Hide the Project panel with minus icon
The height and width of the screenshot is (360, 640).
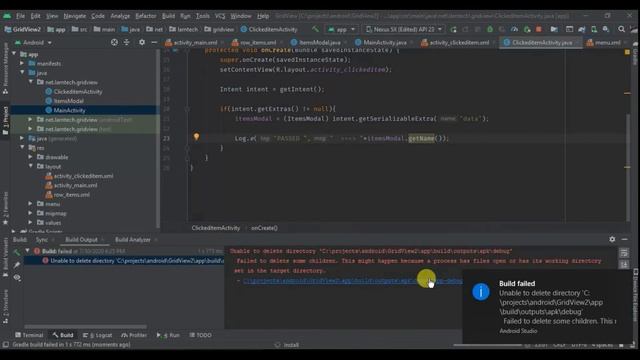pos(154,42)
